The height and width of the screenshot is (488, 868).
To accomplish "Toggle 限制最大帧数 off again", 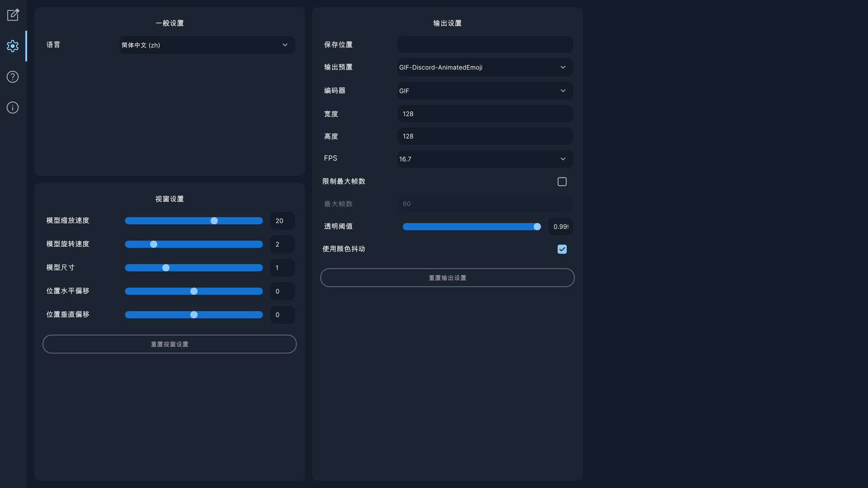I will 562,181.
